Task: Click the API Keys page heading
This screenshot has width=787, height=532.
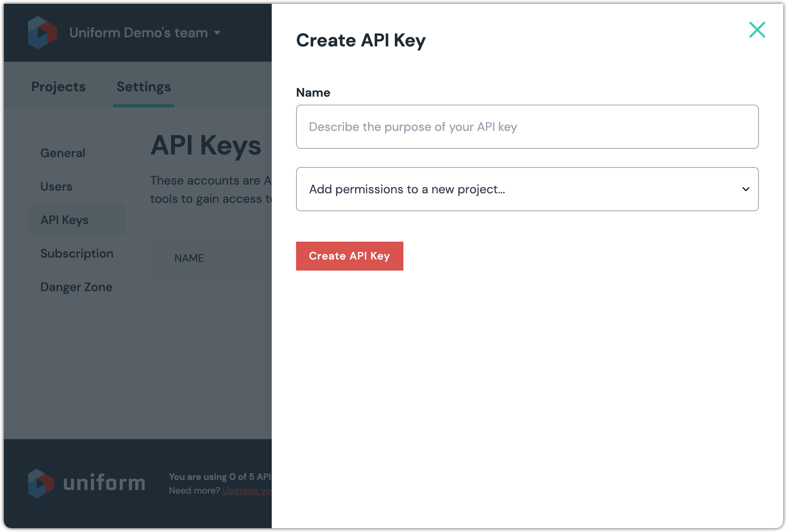Action: click(x=206, y=145)
